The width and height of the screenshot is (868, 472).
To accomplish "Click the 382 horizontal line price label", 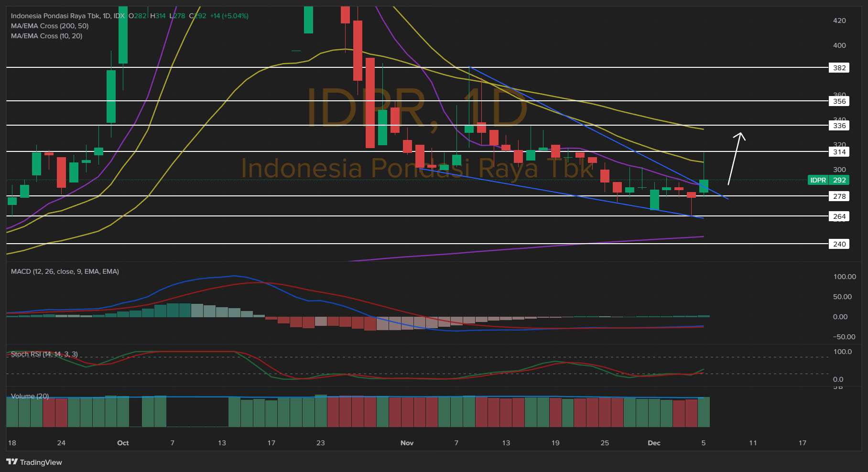I will coord(839,68).
